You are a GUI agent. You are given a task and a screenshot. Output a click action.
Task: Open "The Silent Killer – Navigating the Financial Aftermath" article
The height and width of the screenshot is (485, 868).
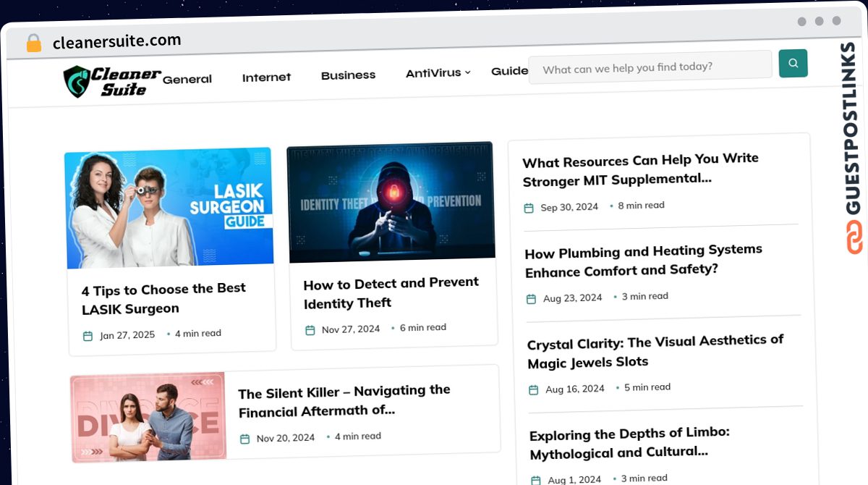click(344, 401)
